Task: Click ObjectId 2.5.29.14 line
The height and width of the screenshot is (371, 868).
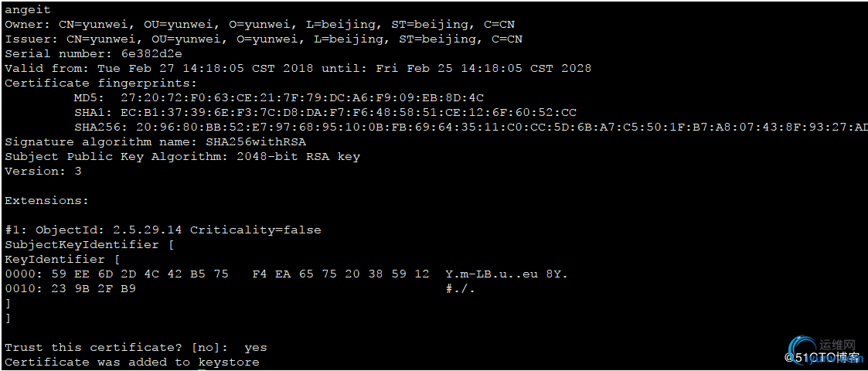Action: point(163,230)
